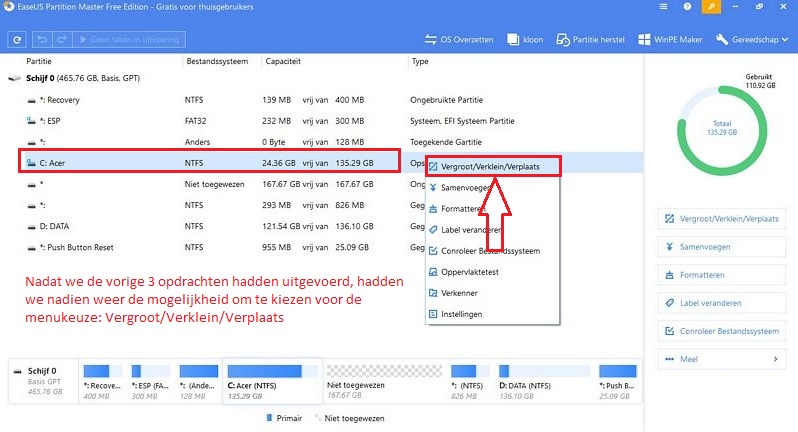Open the hamburger list menu in title bar
The width and height of the screenshot is (798, 432).
pyautogui.click(x=663, y=7)
